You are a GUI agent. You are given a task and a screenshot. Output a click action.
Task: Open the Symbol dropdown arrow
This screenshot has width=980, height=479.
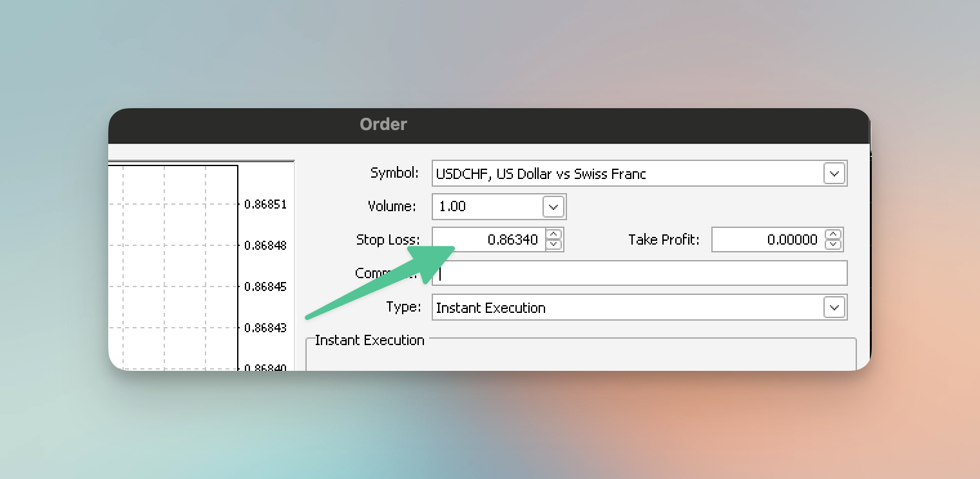pyautogui.click(x=834, y=174)
